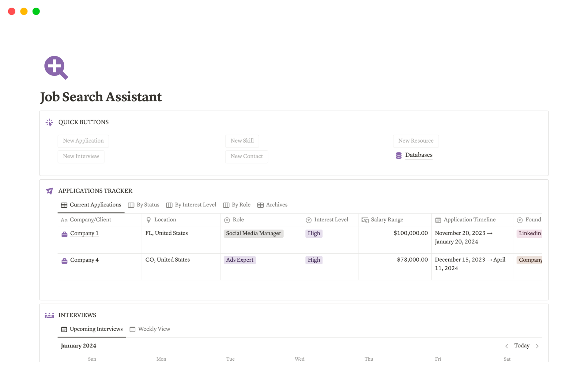Screen dimensions: 588x368
Task: Click the New Application button
Action: pyautogui.click(x=83, y=141)
